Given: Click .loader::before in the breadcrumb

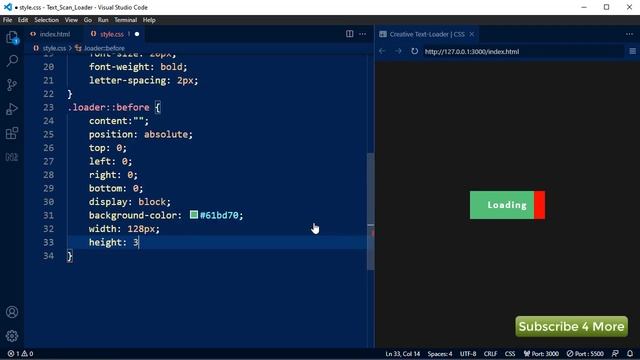Looking at the screenshot, I should [x=104, y=48].
